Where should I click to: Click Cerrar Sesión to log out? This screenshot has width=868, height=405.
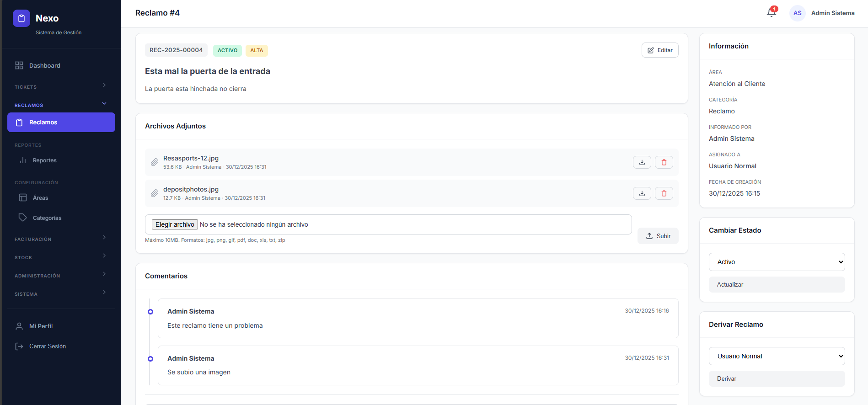pyautogui.click(x=47, y=346)
